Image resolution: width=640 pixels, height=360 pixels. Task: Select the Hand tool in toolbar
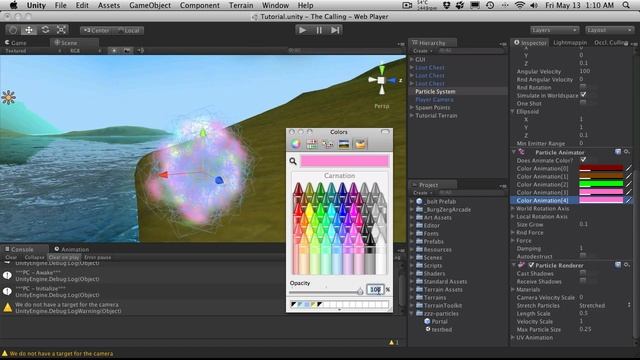(x=13, y=30)
